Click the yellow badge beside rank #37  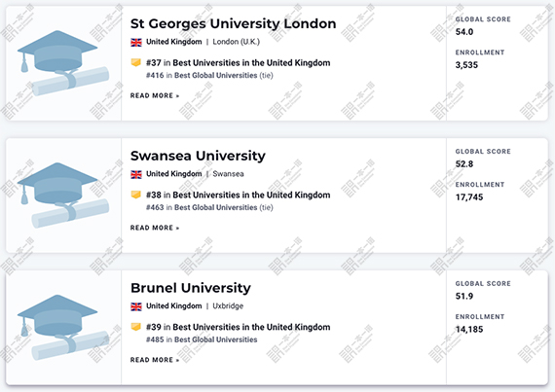tap(136, 62)
